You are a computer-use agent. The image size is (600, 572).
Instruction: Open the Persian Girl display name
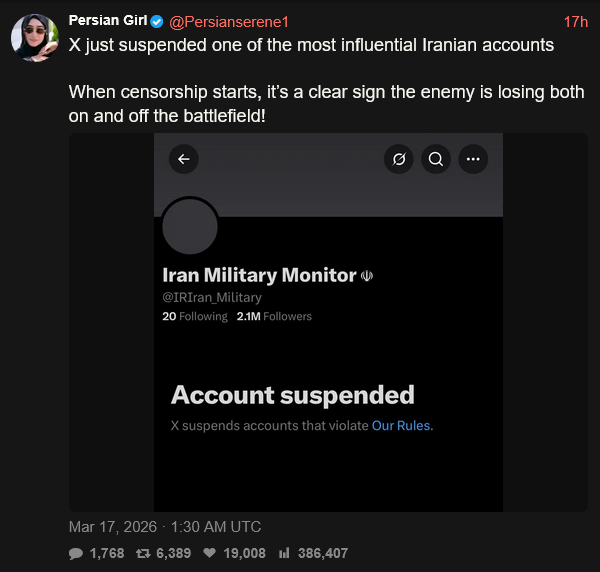(x=107, y=21)
